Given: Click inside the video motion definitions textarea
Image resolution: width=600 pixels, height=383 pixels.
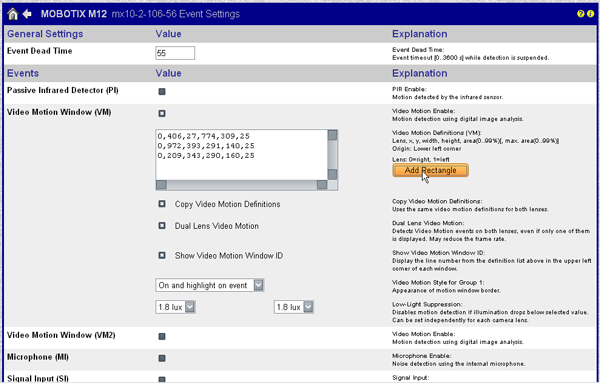Looking at the screenshot, I should (241, 155).
